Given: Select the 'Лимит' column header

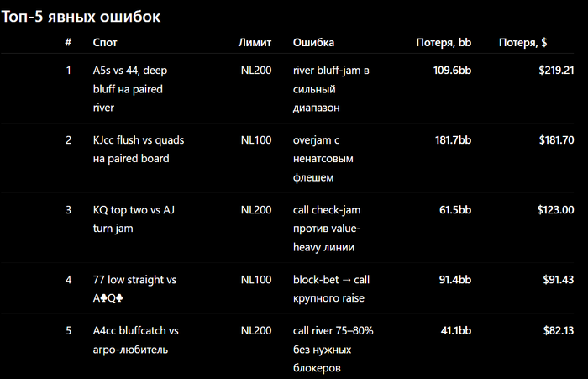Looking at the screenshot, I should point(255,42).
